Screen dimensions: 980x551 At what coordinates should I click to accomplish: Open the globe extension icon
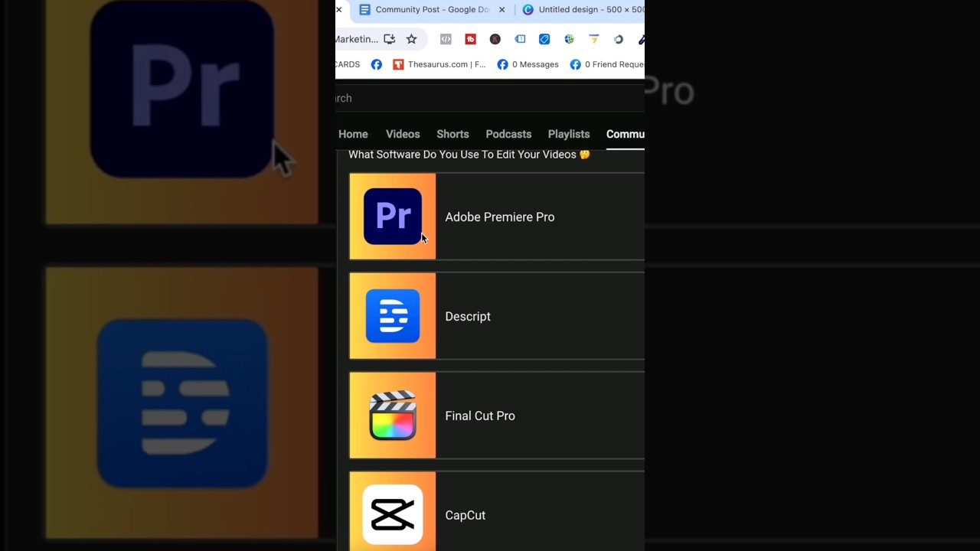(x=569, y=39)
